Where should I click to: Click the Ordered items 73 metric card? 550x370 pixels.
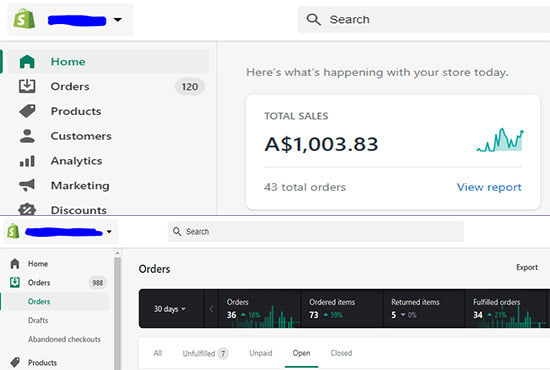click(x=342, y=309)
